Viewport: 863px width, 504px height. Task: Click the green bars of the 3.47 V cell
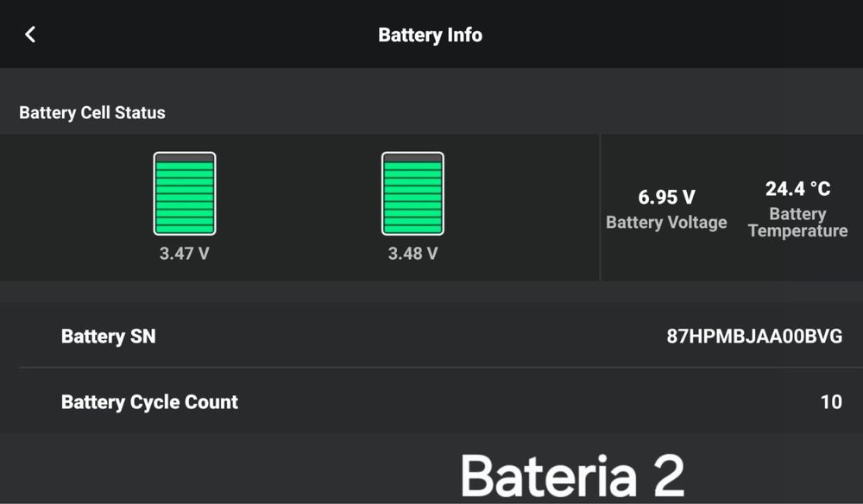coord(185,198)
